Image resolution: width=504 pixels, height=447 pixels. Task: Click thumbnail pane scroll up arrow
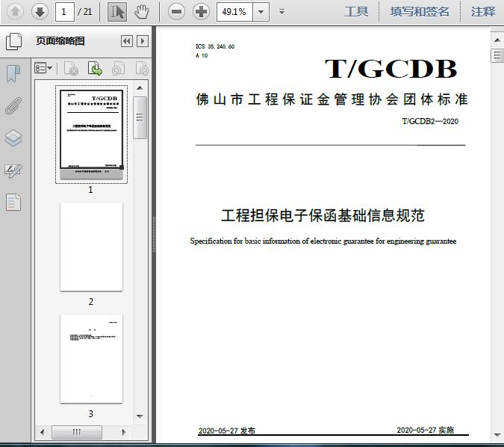(140, 88)
